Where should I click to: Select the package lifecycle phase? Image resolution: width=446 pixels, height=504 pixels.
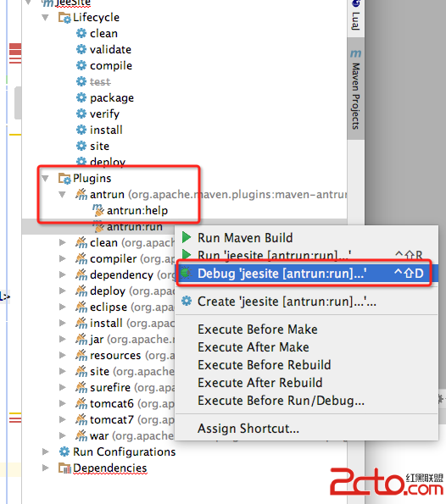(x=112, y=97)
